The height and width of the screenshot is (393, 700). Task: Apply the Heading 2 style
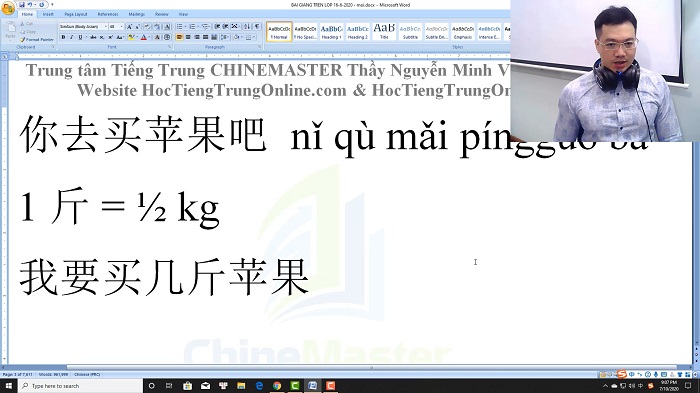[x=358, y=32]
